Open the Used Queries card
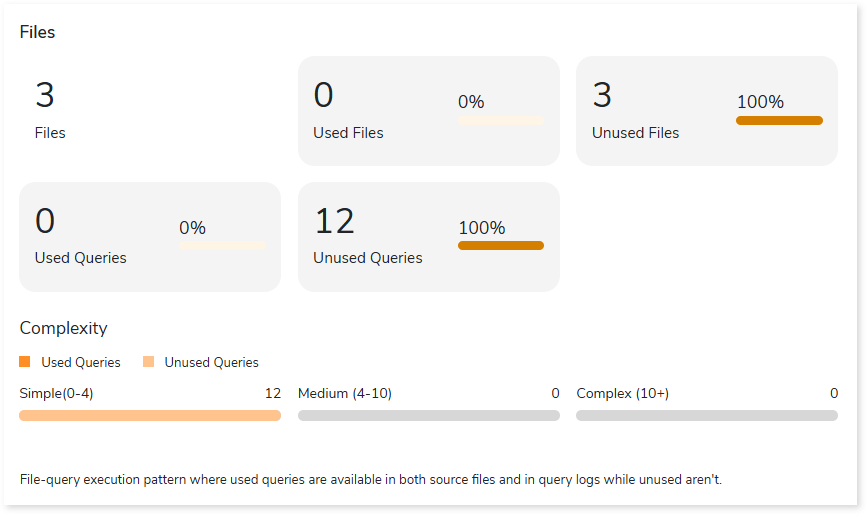The width and height of the screenshot is (867, 515). click(150, 236)
